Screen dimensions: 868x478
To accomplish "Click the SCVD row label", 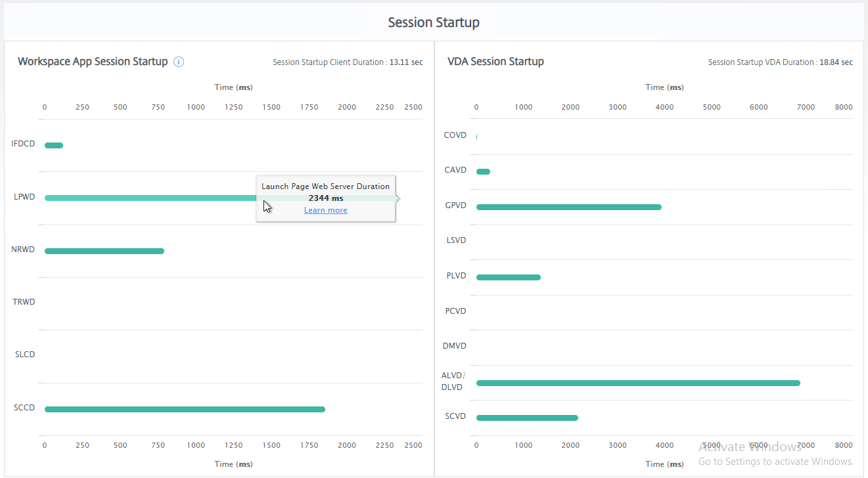I will (455, 416).
